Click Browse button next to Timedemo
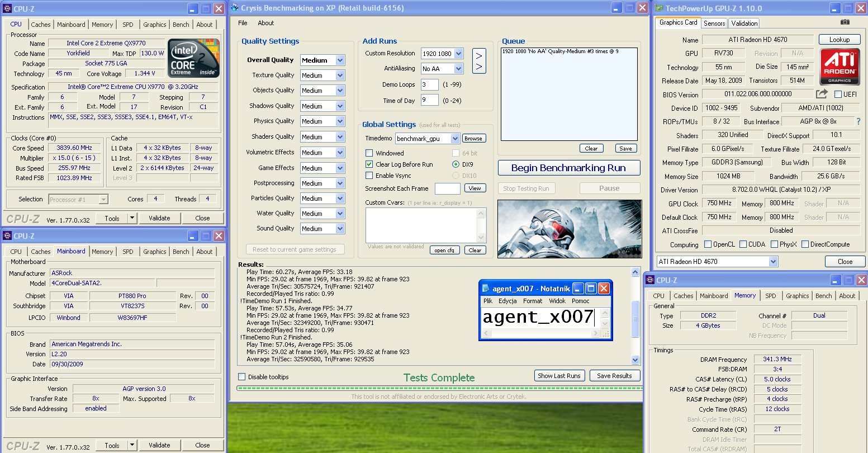Viewport: 868px width, 453px height. (473, 139)
